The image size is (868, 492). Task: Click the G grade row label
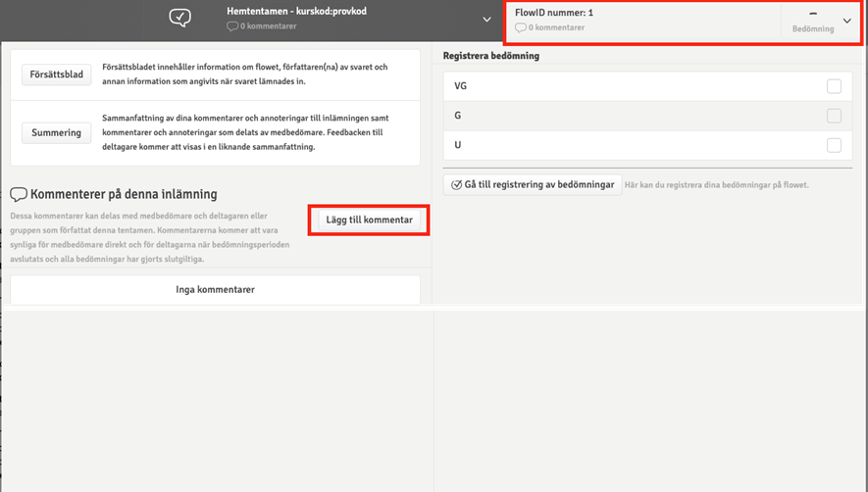(x=458, y=115)
